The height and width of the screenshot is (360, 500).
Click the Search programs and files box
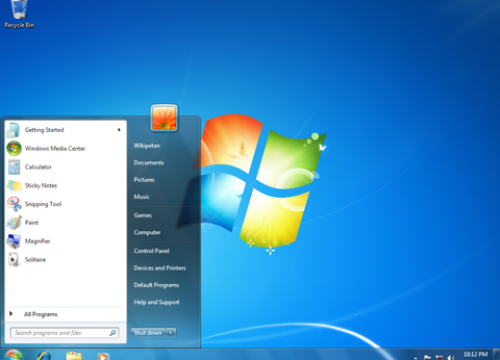(x=65, y=333)
